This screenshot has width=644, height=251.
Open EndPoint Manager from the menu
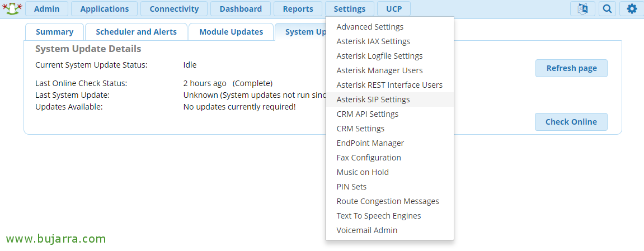[x=389, y=143]
